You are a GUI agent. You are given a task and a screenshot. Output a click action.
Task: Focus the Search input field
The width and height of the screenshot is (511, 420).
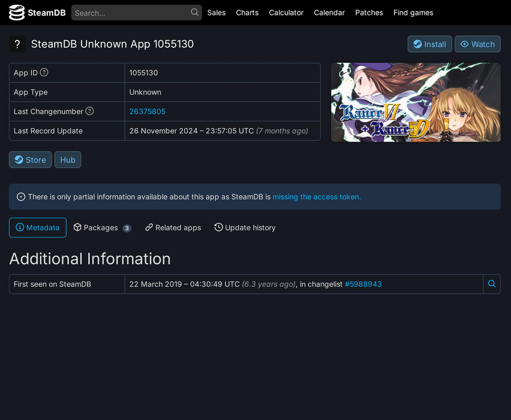137,13
